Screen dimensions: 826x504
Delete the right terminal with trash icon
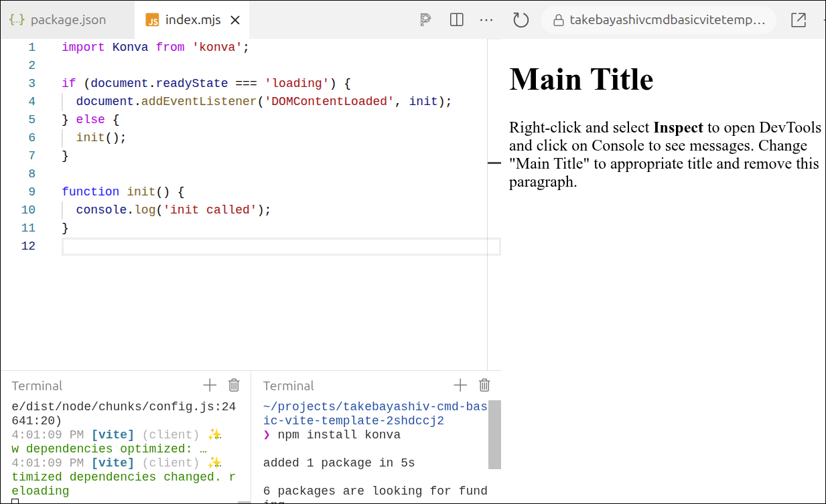pos(484,385)
